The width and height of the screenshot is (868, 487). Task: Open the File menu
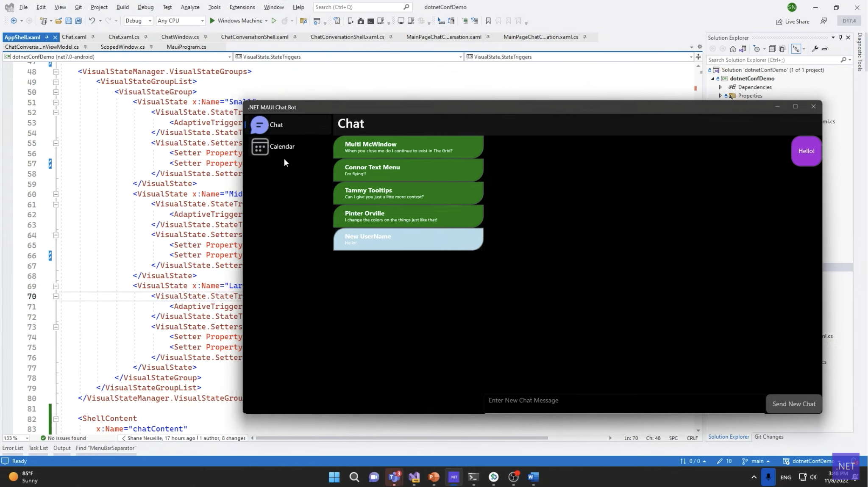coord(23,7)
